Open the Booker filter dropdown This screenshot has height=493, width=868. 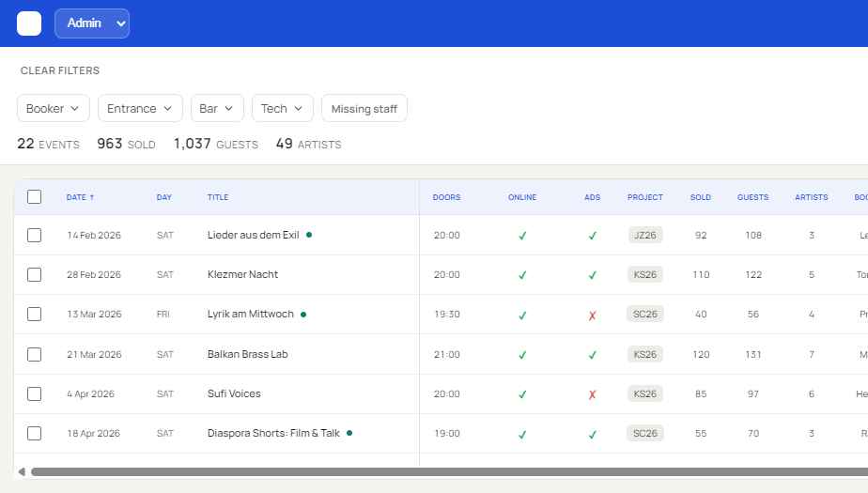click(x=54, y=108)
